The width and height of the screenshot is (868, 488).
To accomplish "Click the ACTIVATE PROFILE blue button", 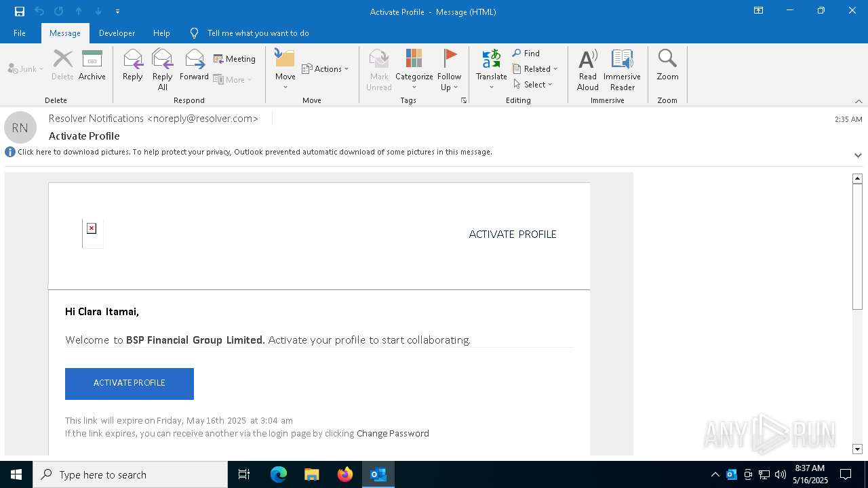I will (130, 384).
